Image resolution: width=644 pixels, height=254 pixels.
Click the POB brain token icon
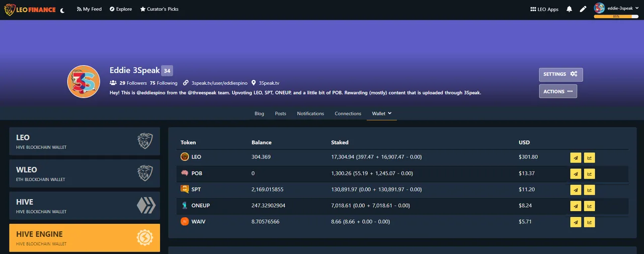pyautogui.click(x=185, y=173)
